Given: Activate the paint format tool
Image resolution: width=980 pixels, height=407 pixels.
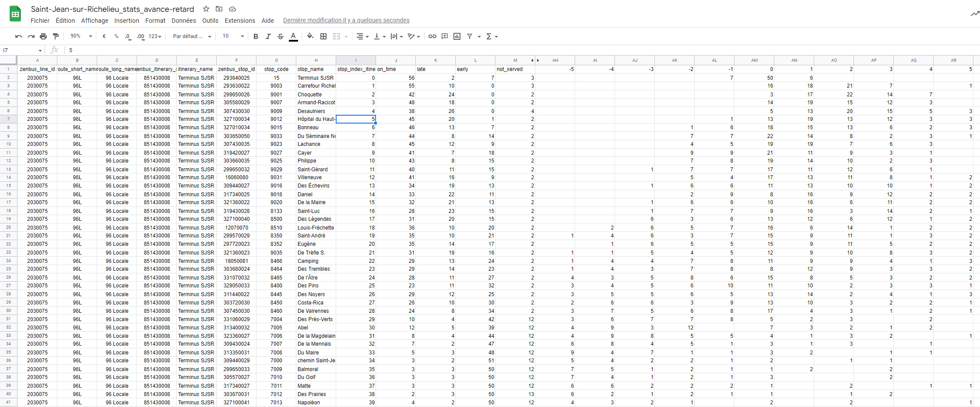Looking at the screenshot, I should (x=56, y=36).
